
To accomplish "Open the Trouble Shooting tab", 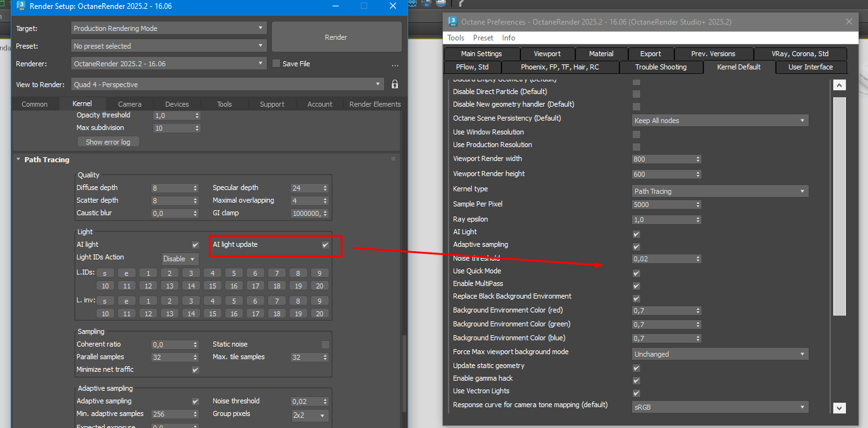I will tap(660, 67).
